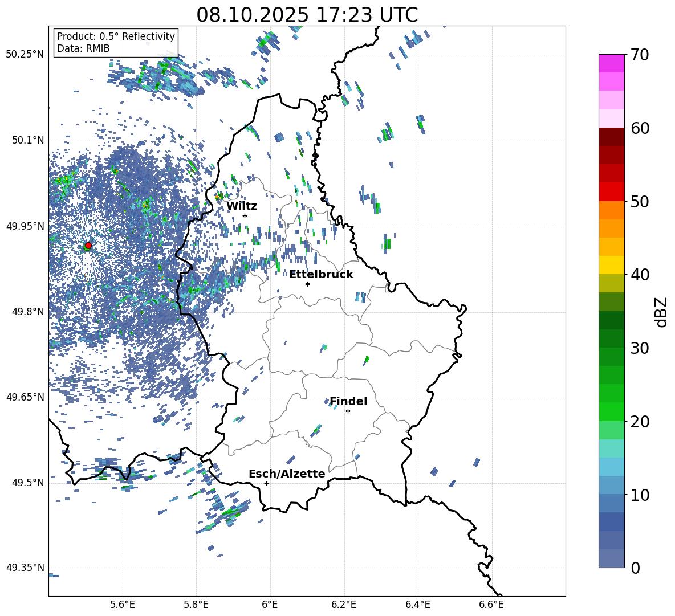Pick the bright green swatch just above 20 dBZ
675x616 pixels.
pyautogui.click(x=612, y=411)
